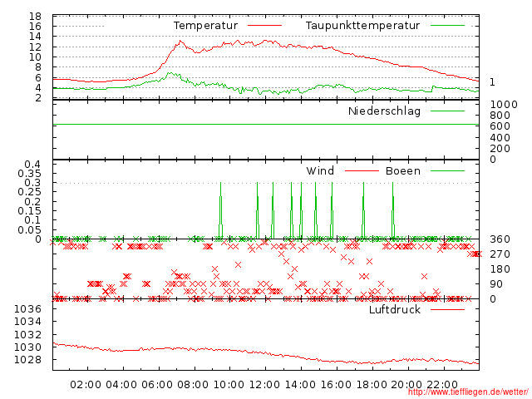The width and height of the screenshot is (532, 399).
Task: Click the red Wind legend line
Action: [362, 170]
